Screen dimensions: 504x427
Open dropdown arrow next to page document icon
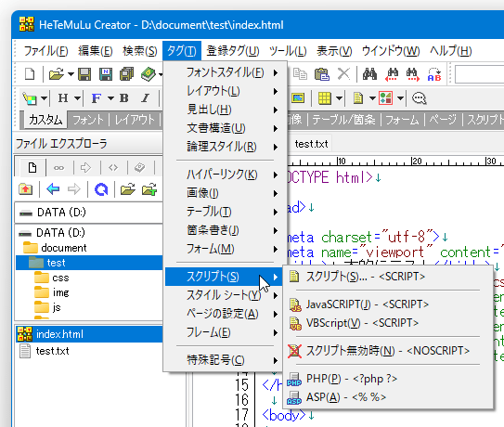pyautogui.click(x=372, y=98)
